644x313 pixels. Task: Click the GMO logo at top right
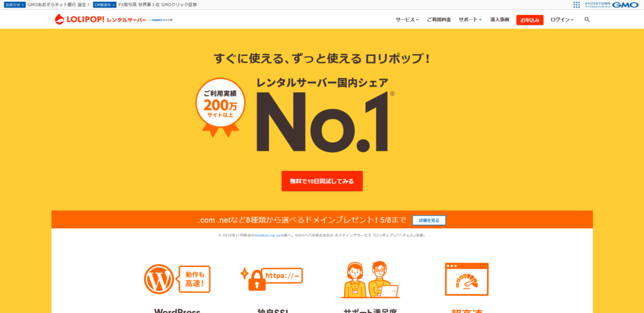point(625,4)
